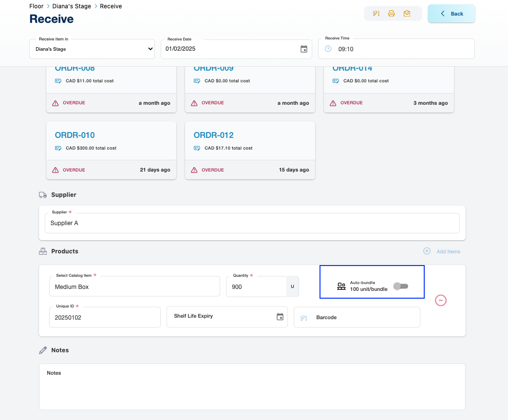Focus the Notes text area

pyautogui.click(x=252, y=387)
